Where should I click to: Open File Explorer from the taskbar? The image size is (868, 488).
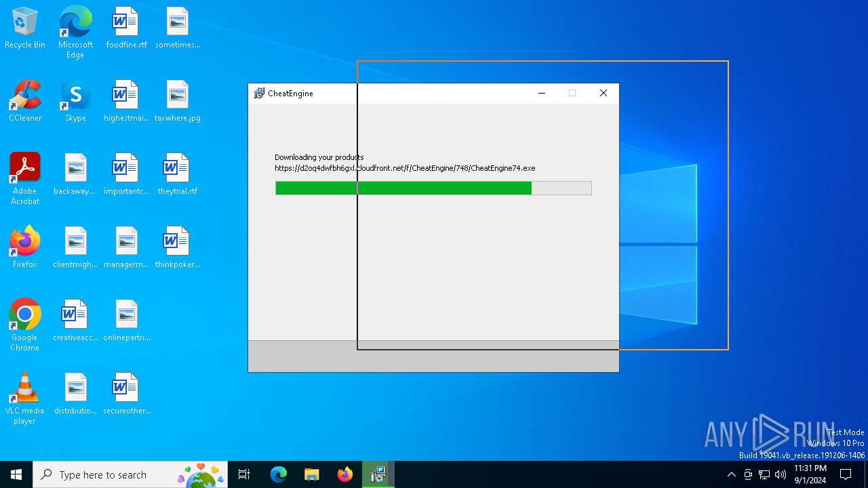pyautogui.click(x=312, y=474)
